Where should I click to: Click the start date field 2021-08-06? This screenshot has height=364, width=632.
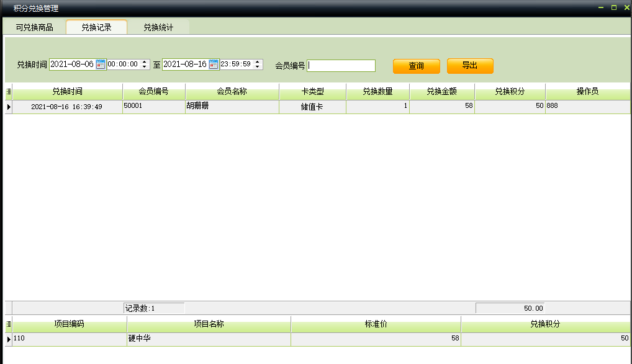tap(72, 64)
